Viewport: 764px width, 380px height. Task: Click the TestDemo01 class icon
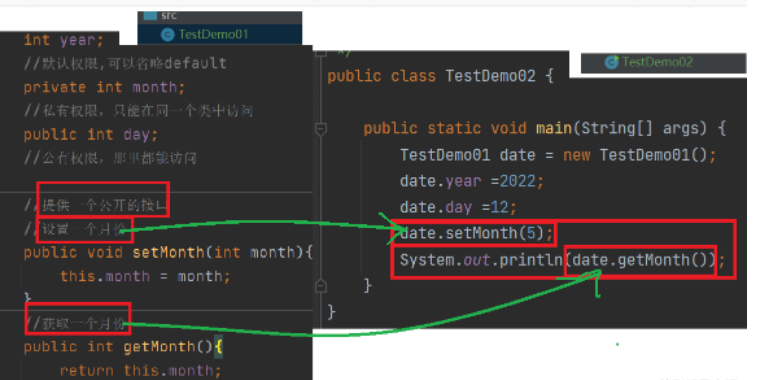[x=167, y=35]
